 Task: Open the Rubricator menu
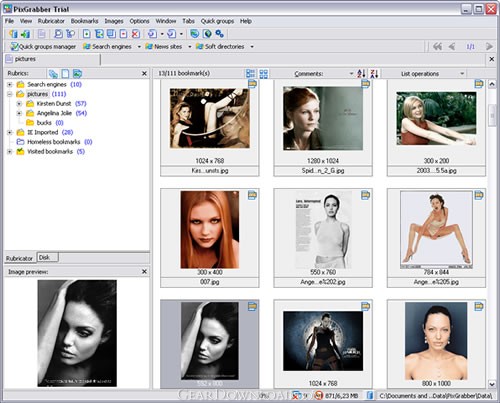click(x=51, y=21)
